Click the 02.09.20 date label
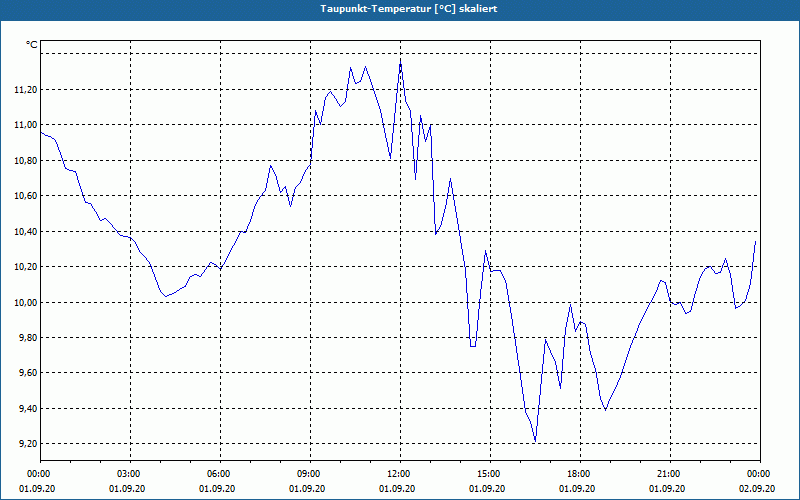 (757, 489)
